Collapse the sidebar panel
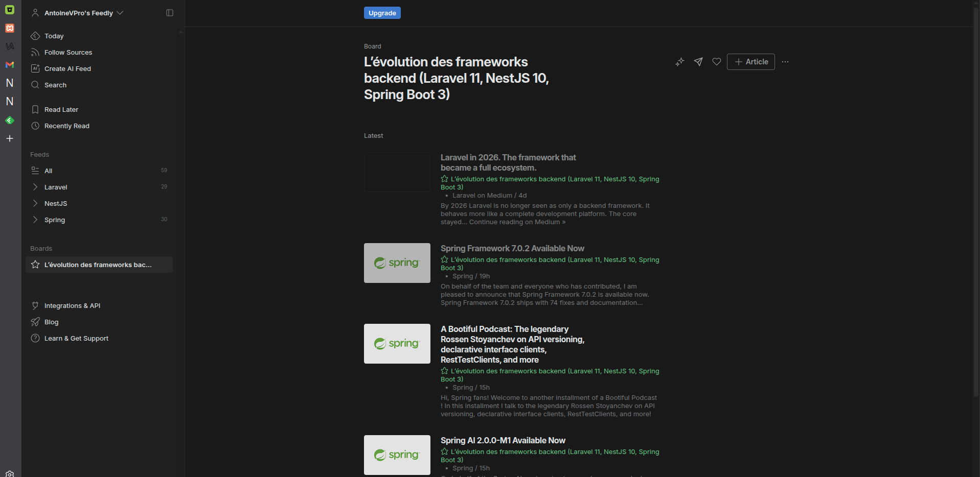The height and width of the screenshot is (477, 980). (169, 13)
